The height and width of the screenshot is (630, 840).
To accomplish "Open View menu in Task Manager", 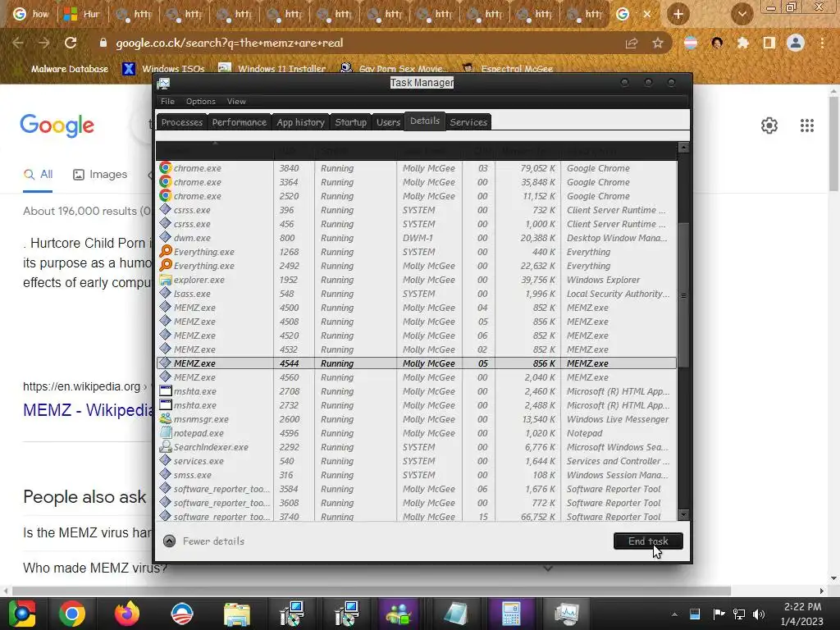I will pyautogui.click(x=236, y=101).
